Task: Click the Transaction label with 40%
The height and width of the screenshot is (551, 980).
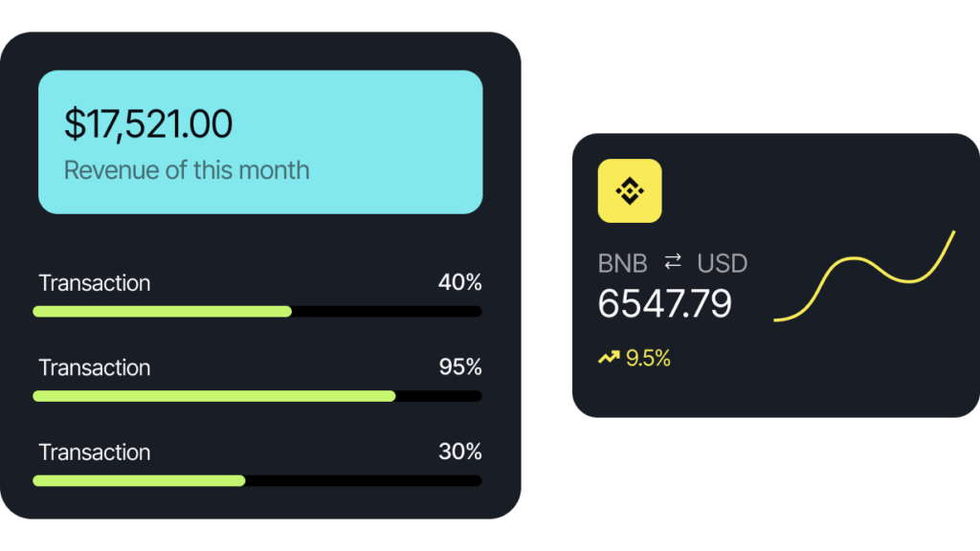Action: coord(95,283)
